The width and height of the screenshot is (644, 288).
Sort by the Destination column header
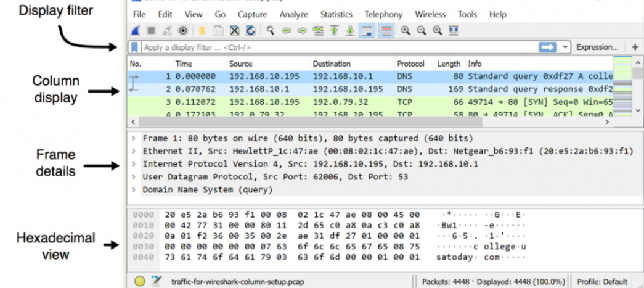(x=352, y=64)
